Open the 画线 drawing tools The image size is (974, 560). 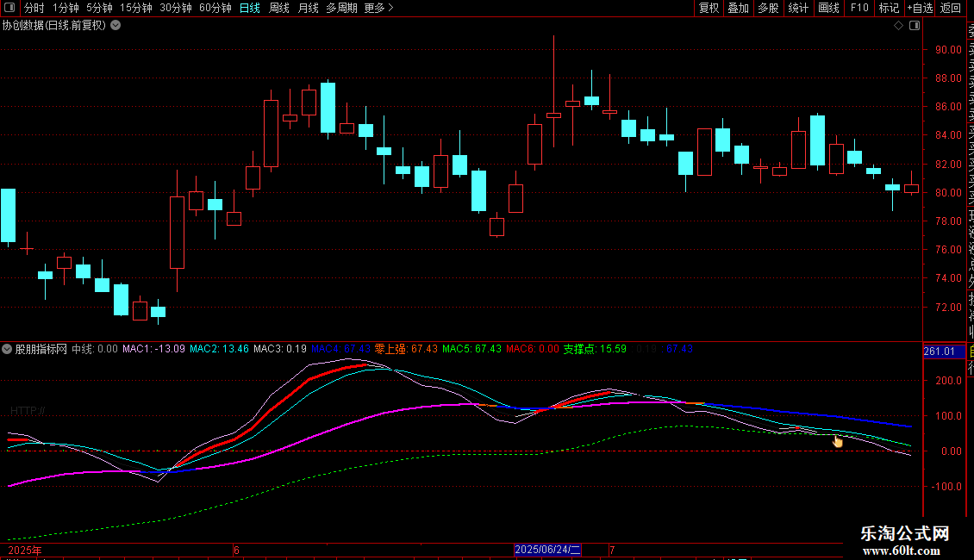[828, 9]
